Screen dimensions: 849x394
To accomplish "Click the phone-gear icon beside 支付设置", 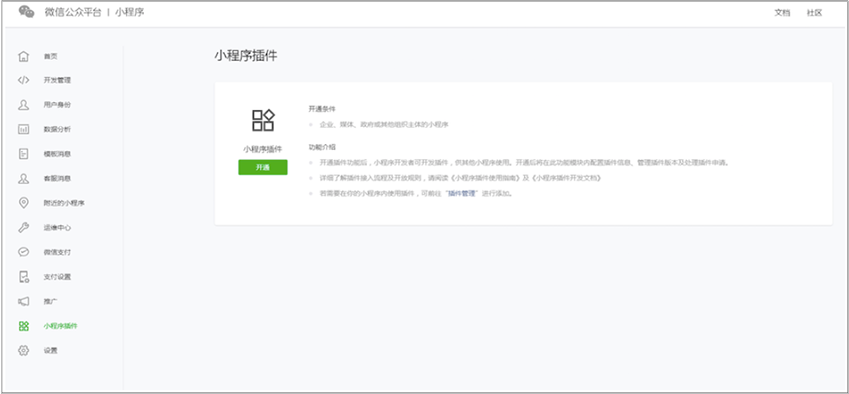I will [23, 277].
